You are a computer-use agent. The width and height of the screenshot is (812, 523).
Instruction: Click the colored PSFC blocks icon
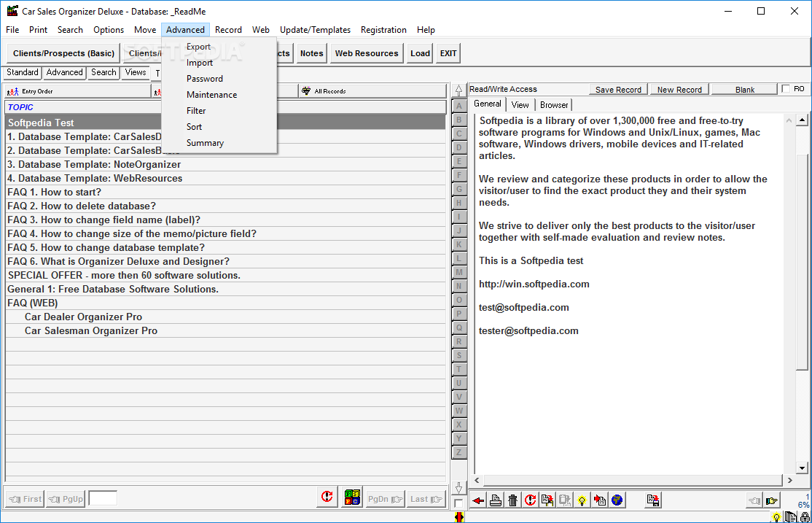coord(352,497)
